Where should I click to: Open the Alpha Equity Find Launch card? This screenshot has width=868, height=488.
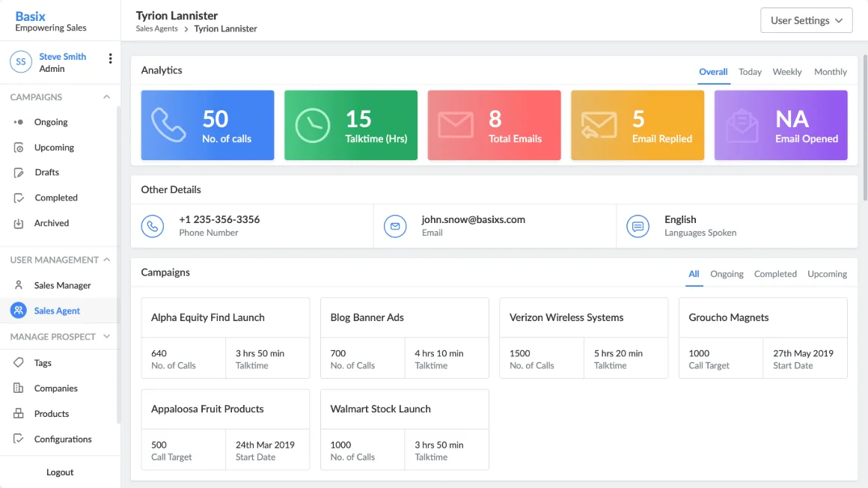tap(225, 338)
